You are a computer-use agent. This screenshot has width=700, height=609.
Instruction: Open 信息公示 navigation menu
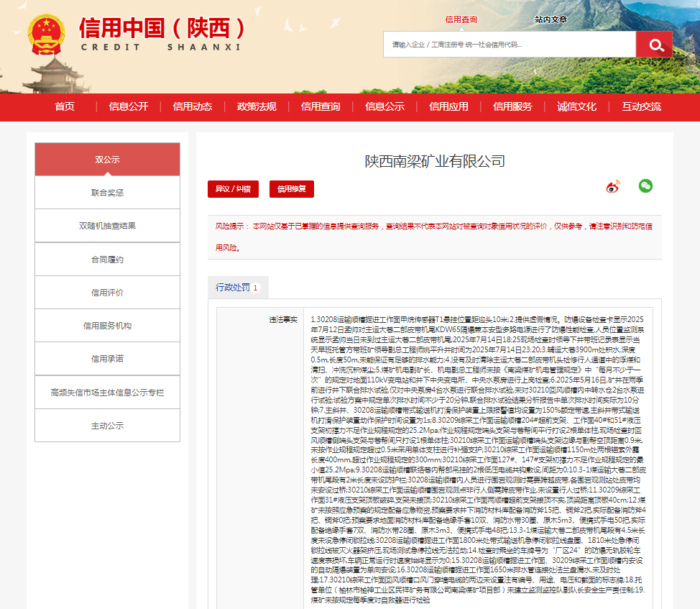coord(384,106)
